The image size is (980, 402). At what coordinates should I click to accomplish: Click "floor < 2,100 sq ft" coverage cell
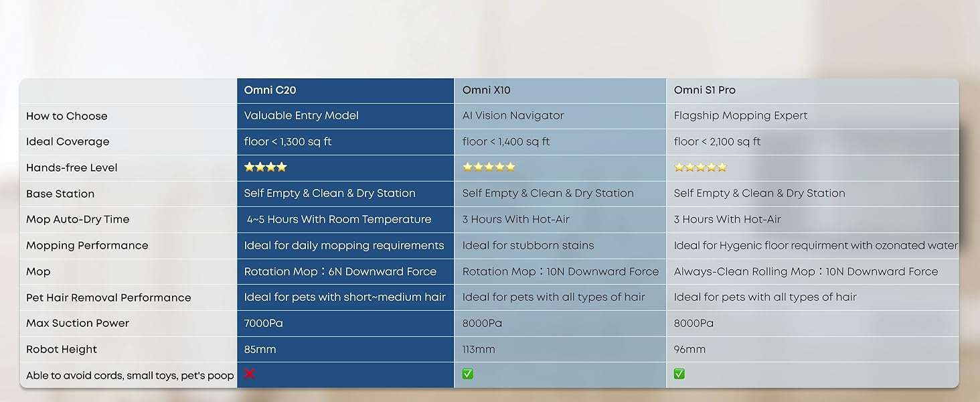tap(717, 141)
